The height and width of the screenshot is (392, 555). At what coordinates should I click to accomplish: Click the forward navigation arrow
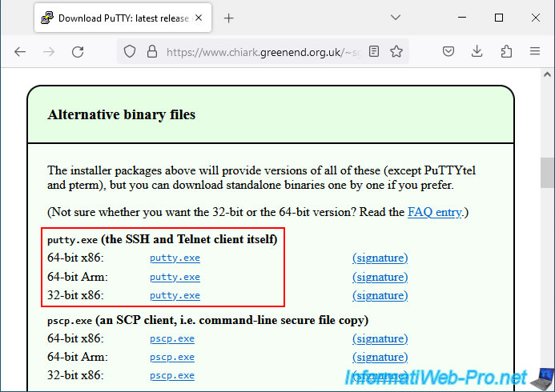49,52
